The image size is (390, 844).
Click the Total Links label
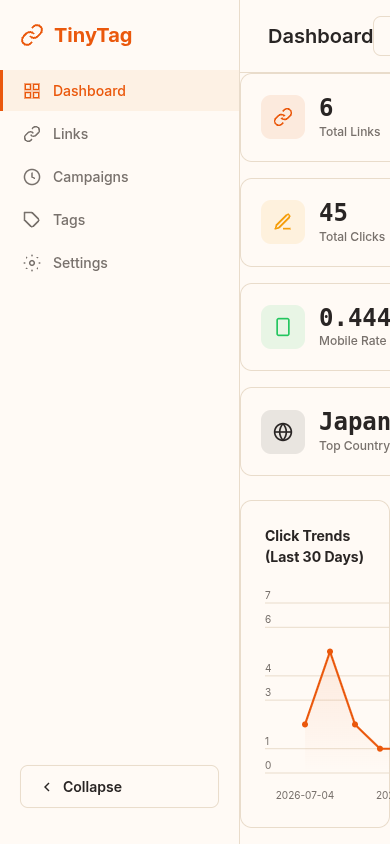pos(350,132)
